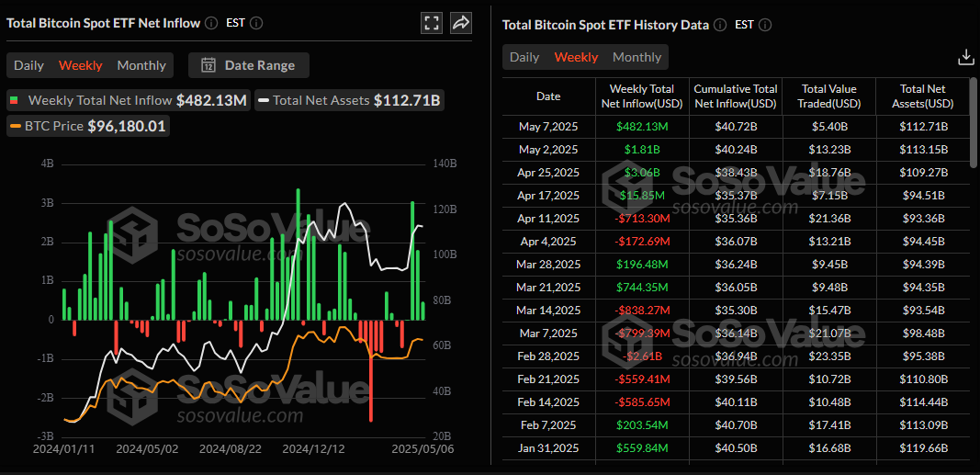Switch history table to Monthly
The width and height of the screenshot is (980, 475).
tap(636, 57)
